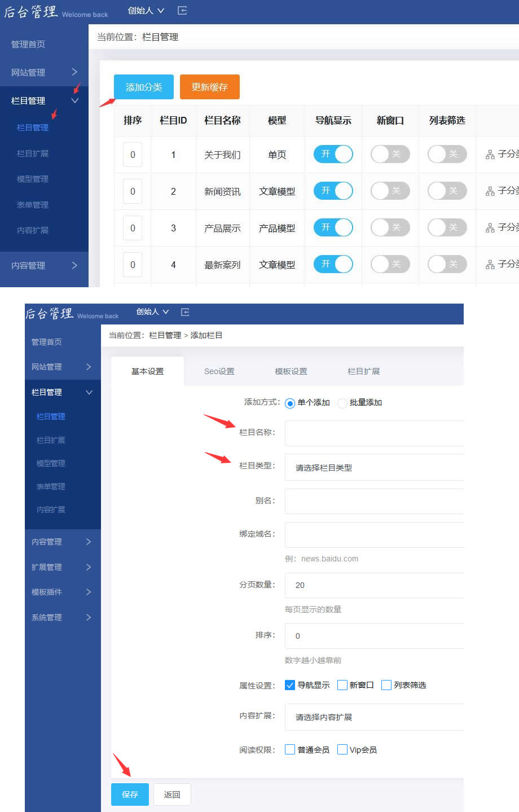Click the 添加分类 button
Viewport: 519px width, 812px height.
[x=144, y=87]
